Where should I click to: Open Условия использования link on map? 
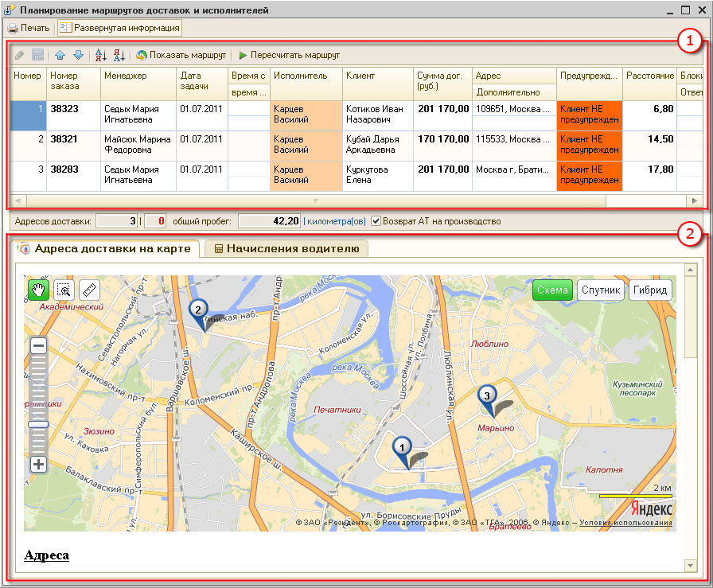[x=625, y=523]
